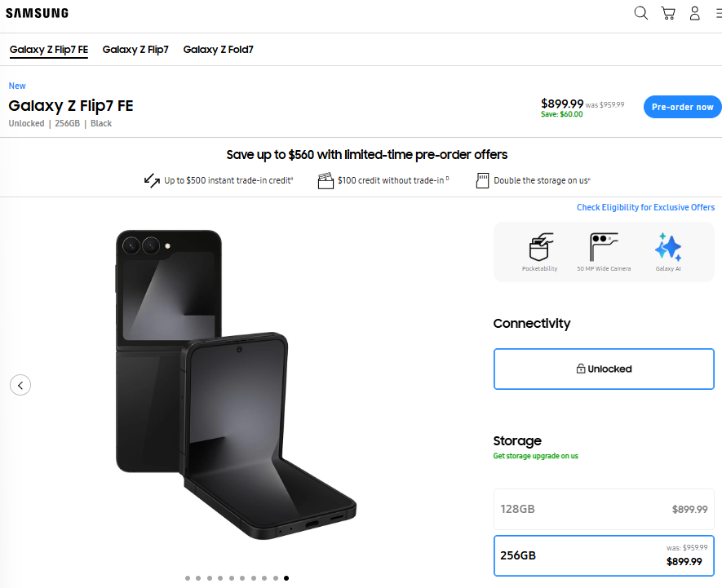This screenshot has width=722, height=588.
Task: Open the shopping cart icon
Action: [668, 13]
